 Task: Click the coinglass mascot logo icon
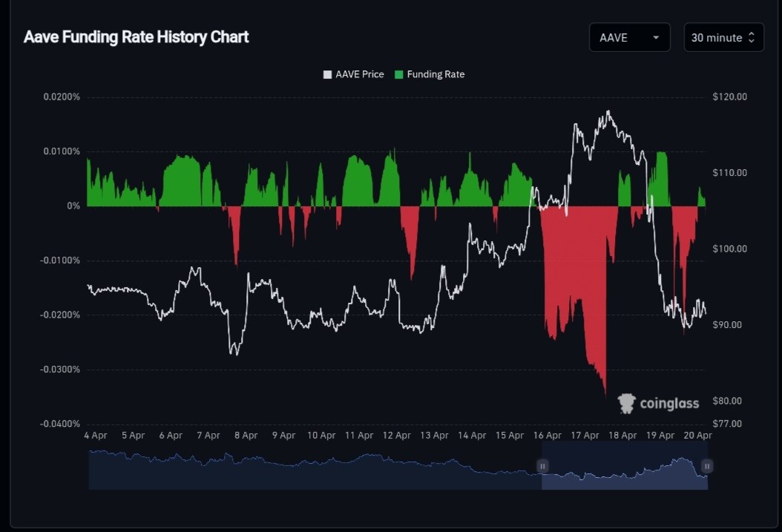pos(627,403)
